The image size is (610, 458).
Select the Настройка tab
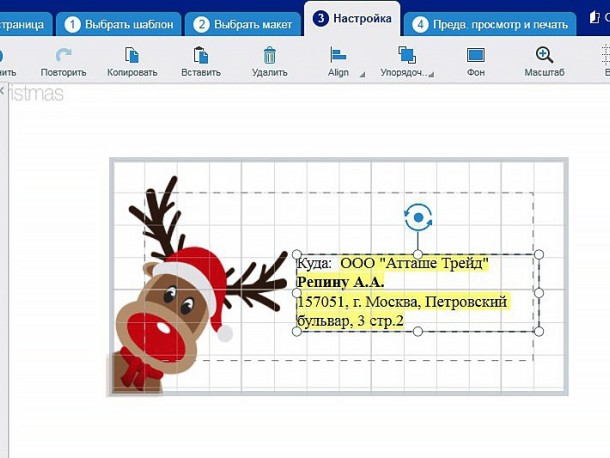pyautogui.click(x=352, y=19)
